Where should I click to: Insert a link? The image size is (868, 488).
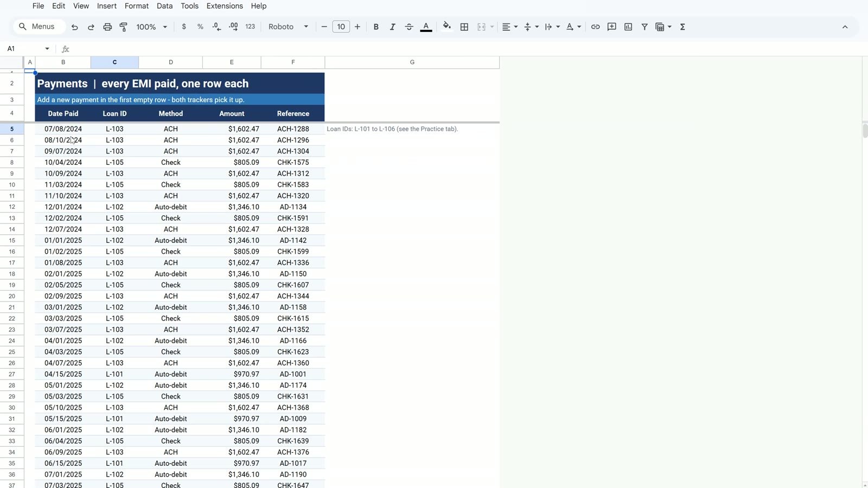pos(595,27)
